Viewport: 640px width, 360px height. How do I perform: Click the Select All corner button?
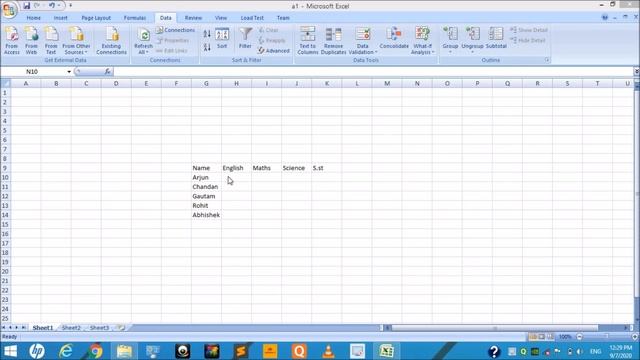tap(6, 83)
